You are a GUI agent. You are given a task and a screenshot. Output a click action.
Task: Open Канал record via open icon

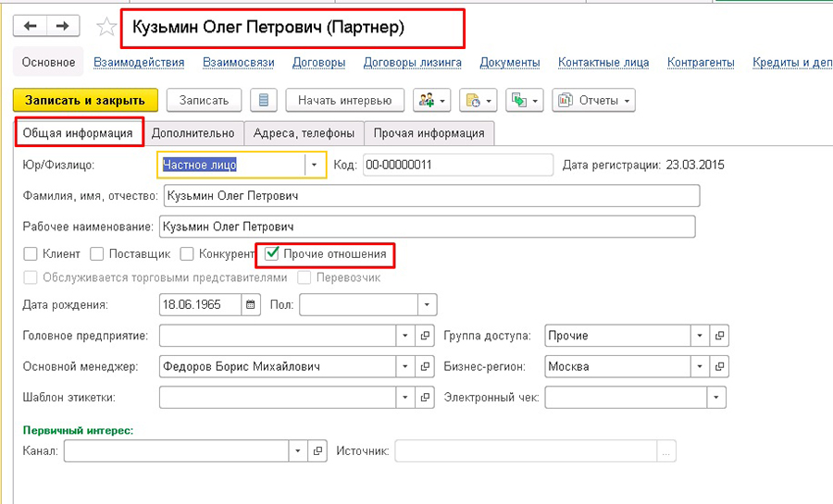point(317,451)
